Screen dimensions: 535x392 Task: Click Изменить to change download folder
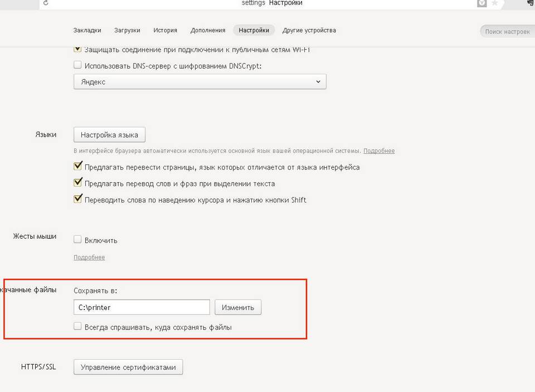coord(238,307)
